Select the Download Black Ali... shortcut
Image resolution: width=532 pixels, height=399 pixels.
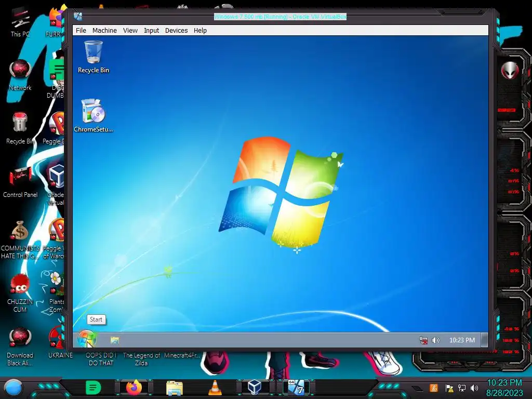click(20, 347)
